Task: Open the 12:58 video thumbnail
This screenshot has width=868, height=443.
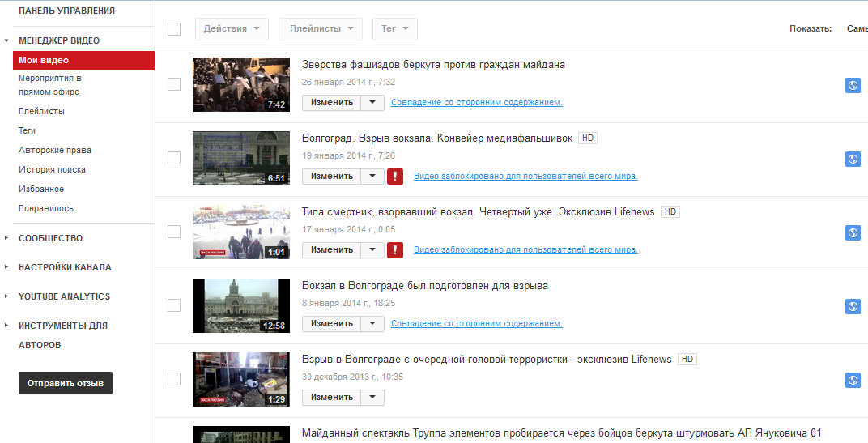Action: pyautogui.click(x=240, y=305)
